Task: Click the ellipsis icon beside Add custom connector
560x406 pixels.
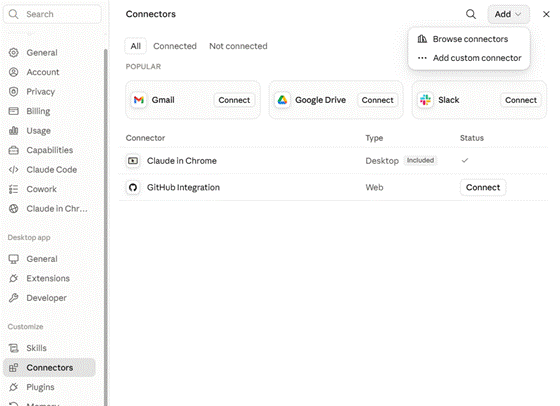Action: (422, 58)
